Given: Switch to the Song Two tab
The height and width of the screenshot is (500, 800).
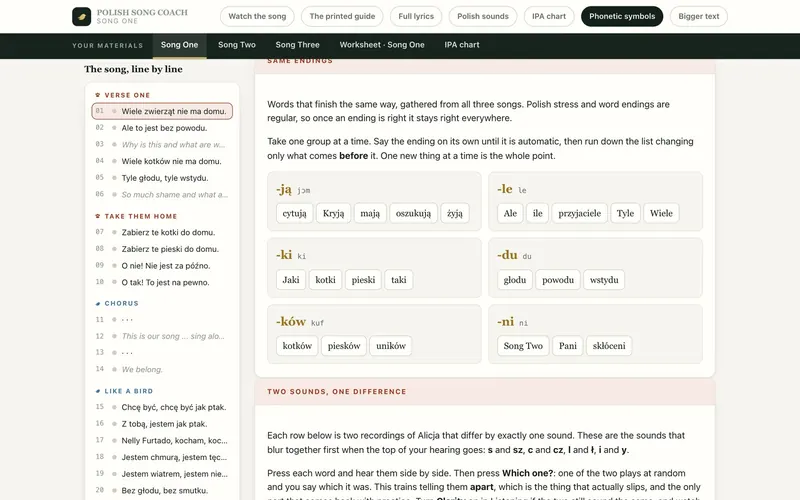Looking at the screenshot, I should [x=237, y=45].
